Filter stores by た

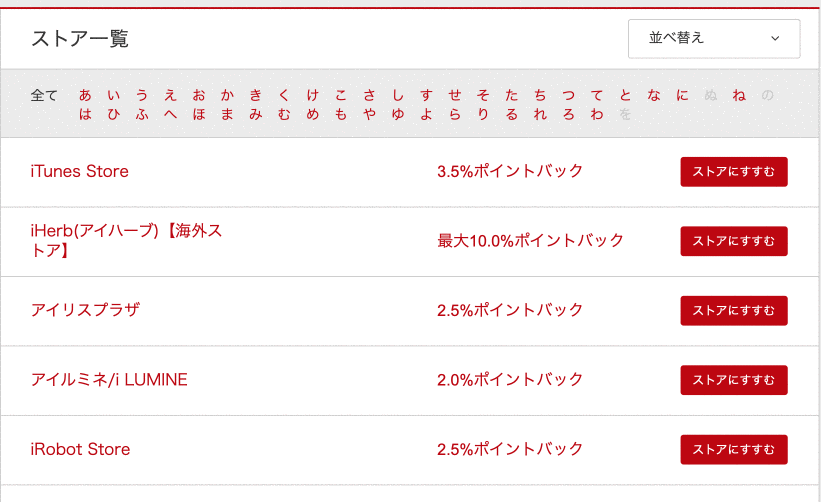coord(511,95)
